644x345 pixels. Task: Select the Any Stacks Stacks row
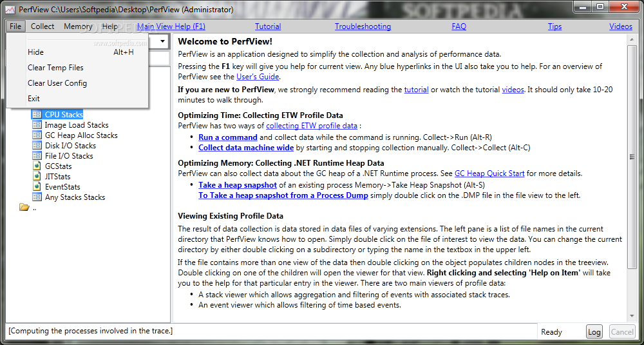pos(75,197)
